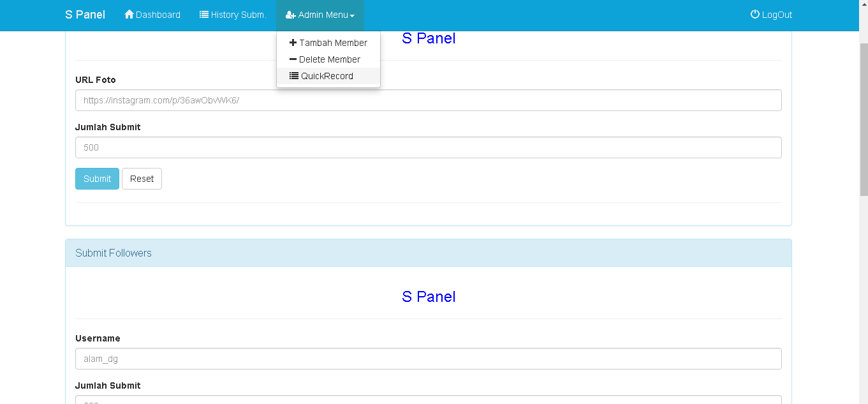The image size is (868, 404).
Task: Click the add-user icon on Admin Menu
Action: coord(291,14)
